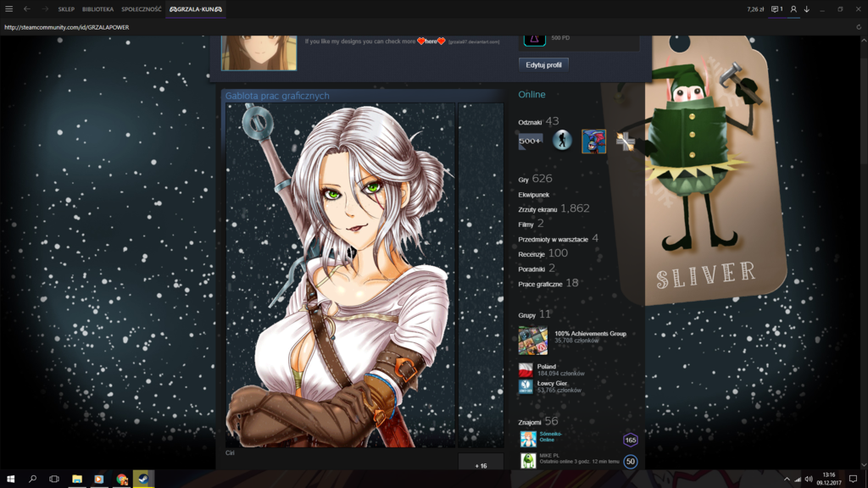Screen dimensions: 868x488
Task: Follow the 'here' deviantart link
Action: [x=431, y=42]
